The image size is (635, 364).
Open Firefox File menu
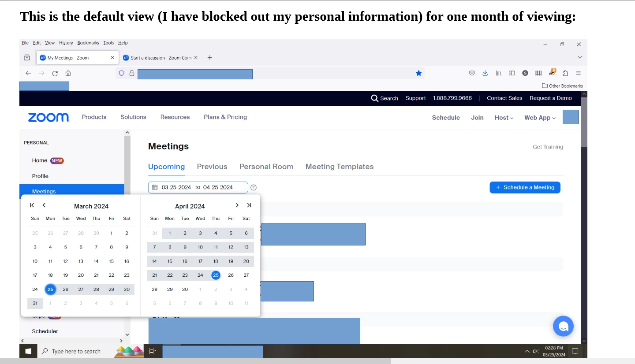(x=25, y=43)
